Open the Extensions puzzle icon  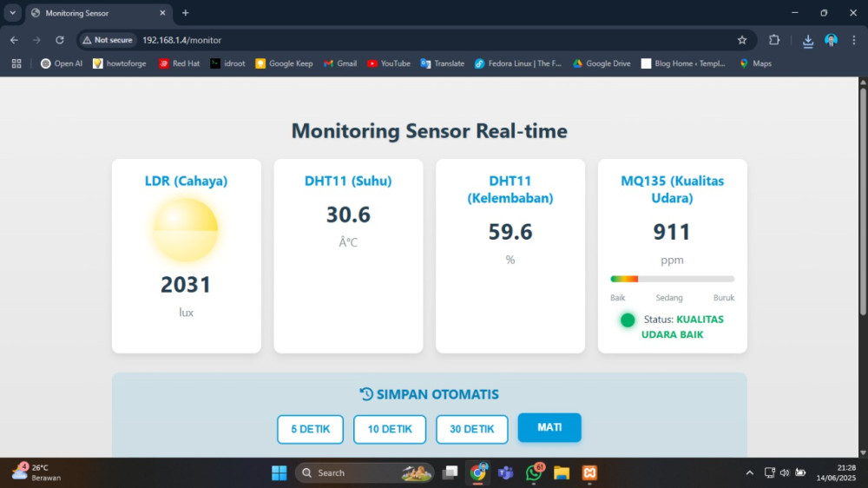(x=774, y=40)
